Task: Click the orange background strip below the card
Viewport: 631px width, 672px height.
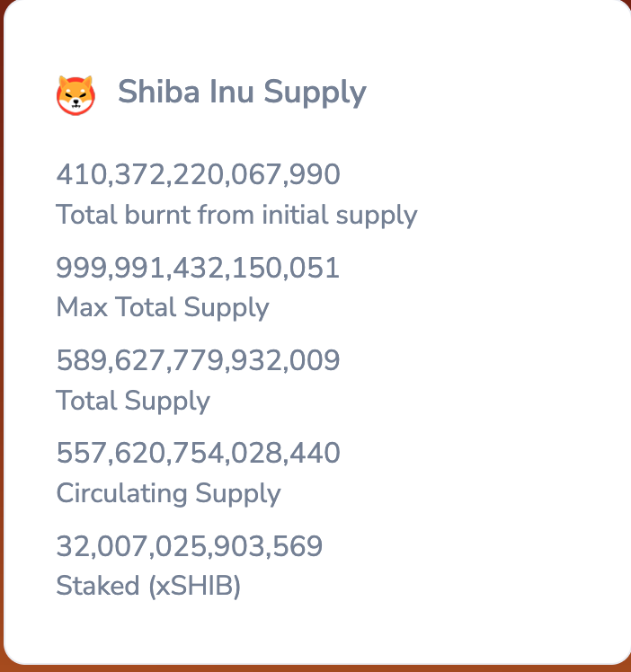Action: [315, 668]
